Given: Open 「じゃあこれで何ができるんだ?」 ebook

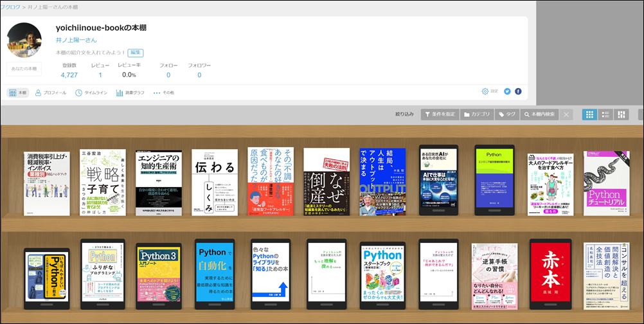Looking at the screenshot, I should click(438, 274).
